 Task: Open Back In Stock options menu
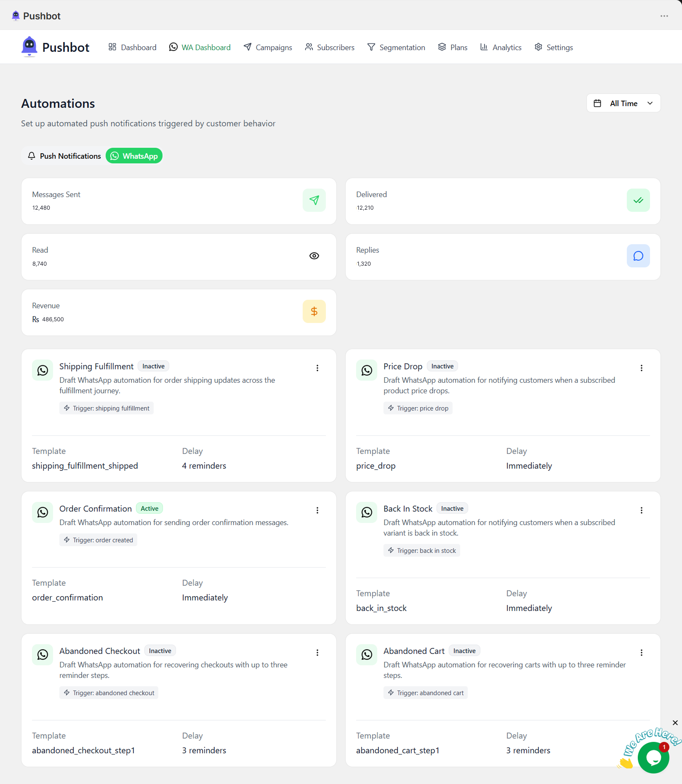[x=642, y=510]
